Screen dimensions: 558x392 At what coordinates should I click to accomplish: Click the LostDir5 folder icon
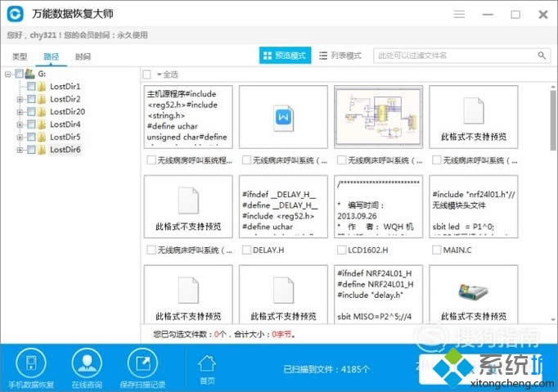coord(42,137)
